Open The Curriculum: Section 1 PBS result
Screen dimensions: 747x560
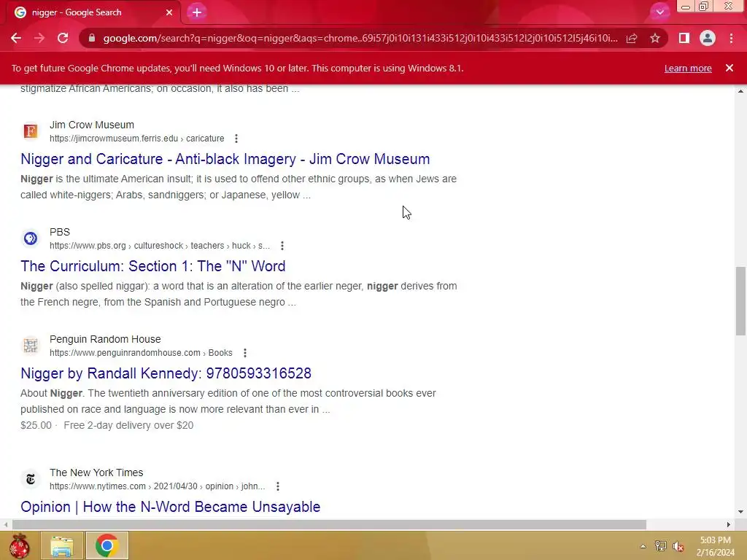[x=153, y=266]
